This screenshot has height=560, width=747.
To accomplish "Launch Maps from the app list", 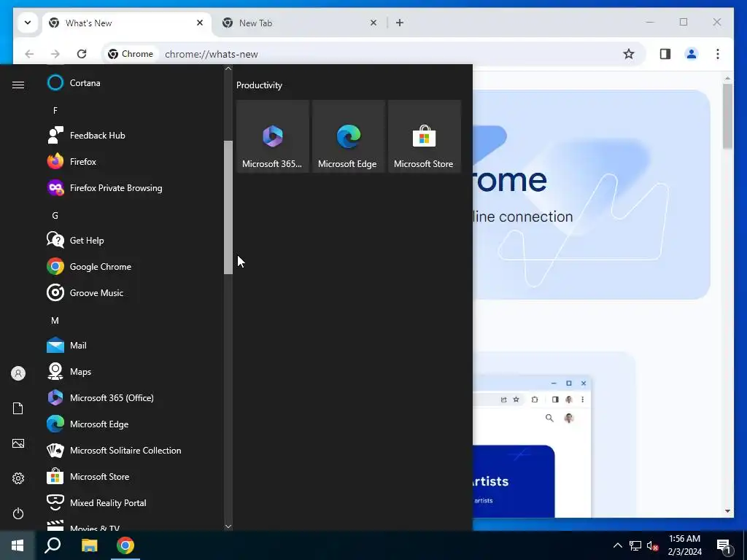I will (133, 371).
